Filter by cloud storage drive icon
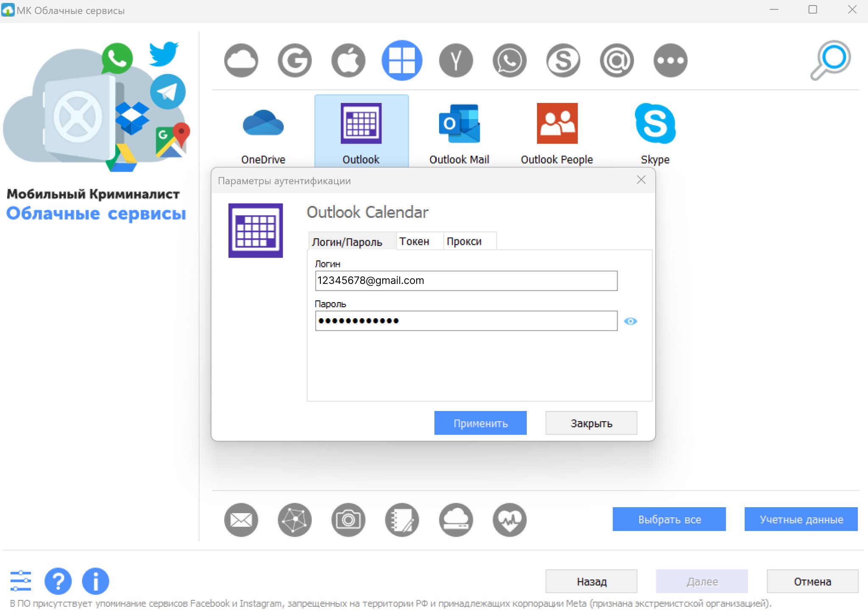 (x=456, y=520)
